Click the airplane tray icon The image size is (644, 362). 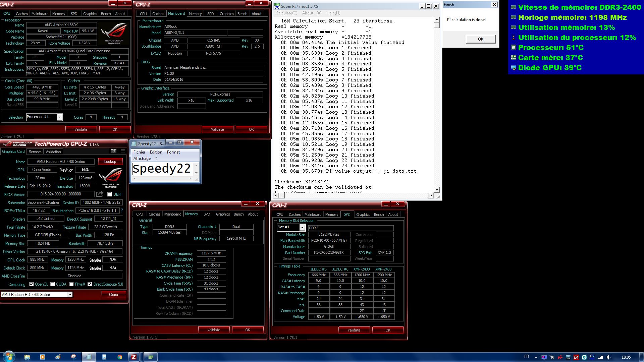coord(552,357)
